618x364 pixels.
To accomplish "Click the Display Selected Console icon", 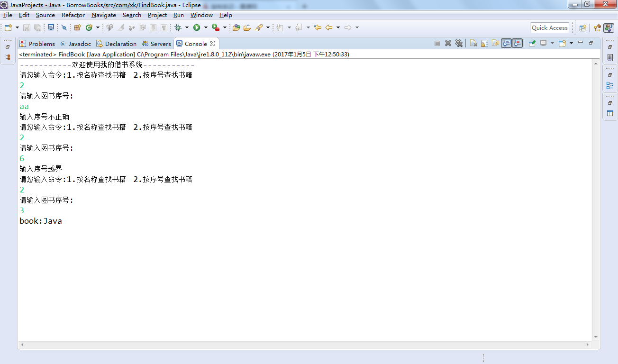I will 544,43.
